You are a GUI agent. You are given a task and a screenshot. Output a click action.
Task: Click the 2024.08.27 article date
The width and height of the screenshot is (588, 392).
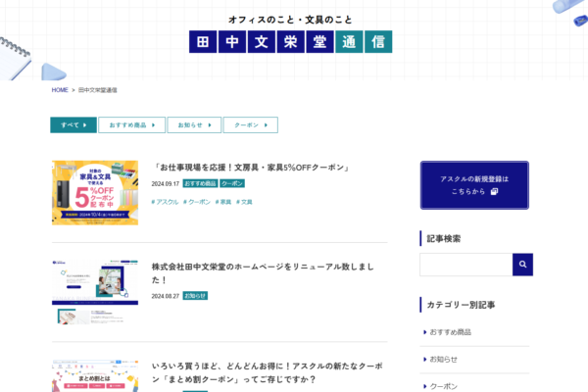click(x=166, y=296)
